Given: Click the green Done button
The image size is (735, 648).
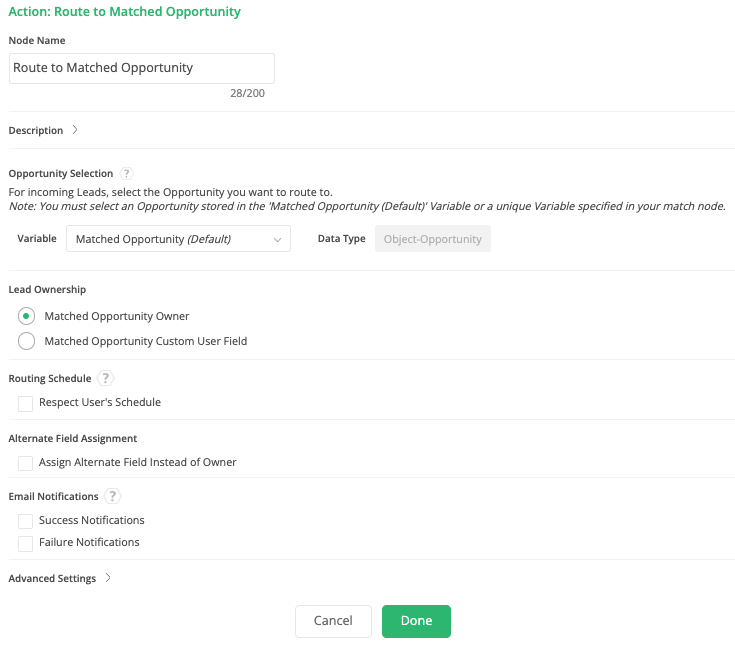Looking at the screenshot, I should coord(416,621).
